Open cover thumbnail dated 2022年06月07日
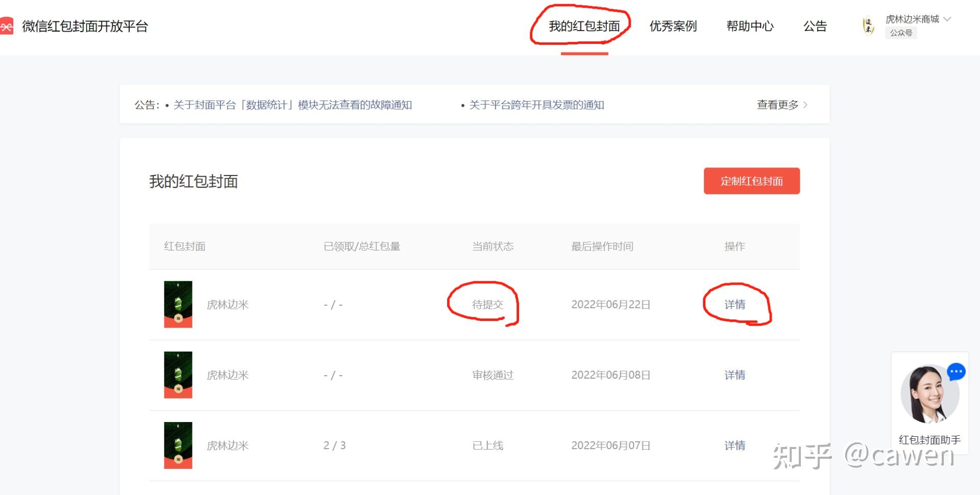 tap(178, 445)
